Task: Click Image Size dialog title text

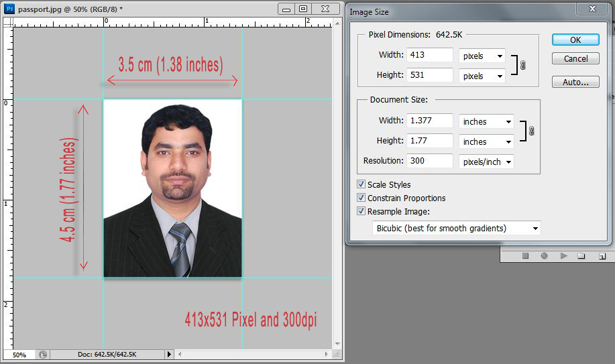Action: coord(369,12)
